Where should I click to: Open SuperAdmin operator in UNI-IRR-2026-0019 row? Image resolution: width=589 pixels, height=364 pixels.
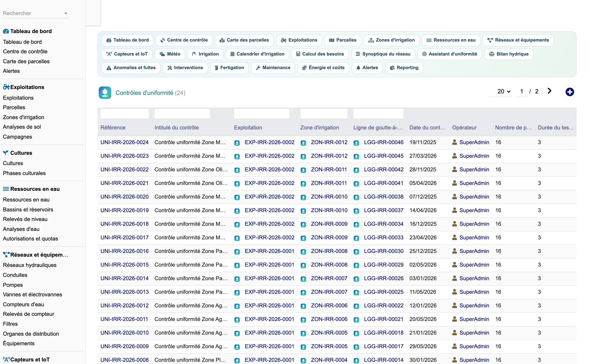[474, 210]
